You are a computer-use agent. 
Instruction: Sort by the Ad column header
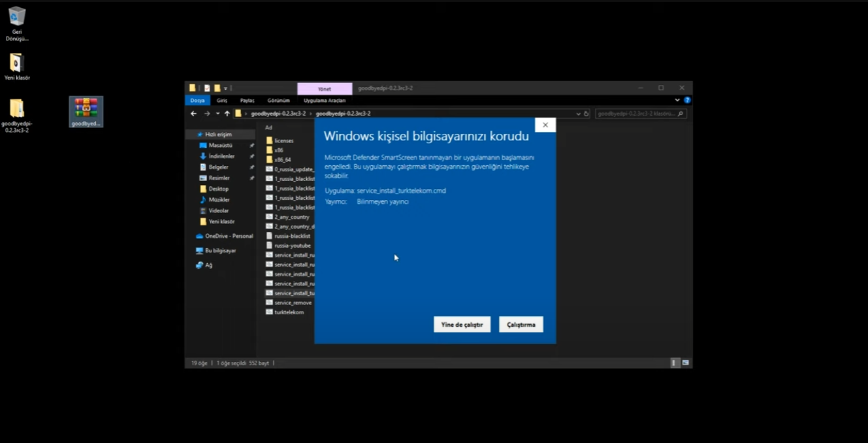pos(268,127)
